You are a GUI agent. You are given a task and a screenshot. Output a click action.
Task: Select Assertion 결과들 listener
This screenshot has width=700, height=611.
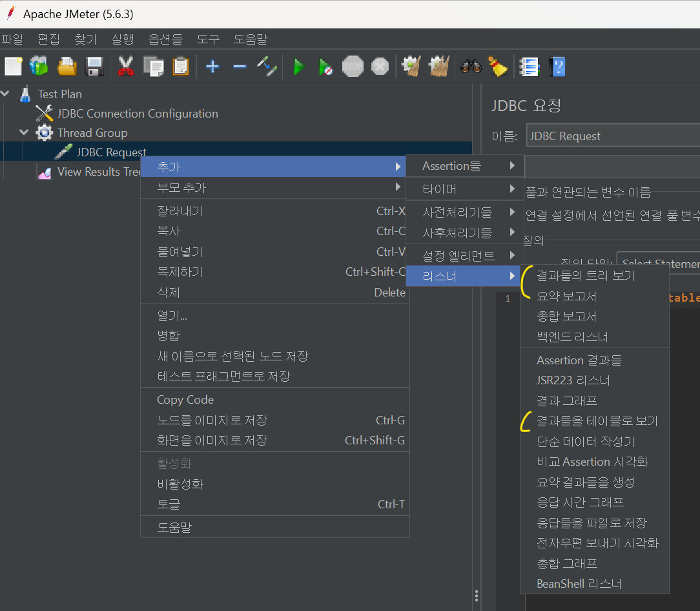595,360
